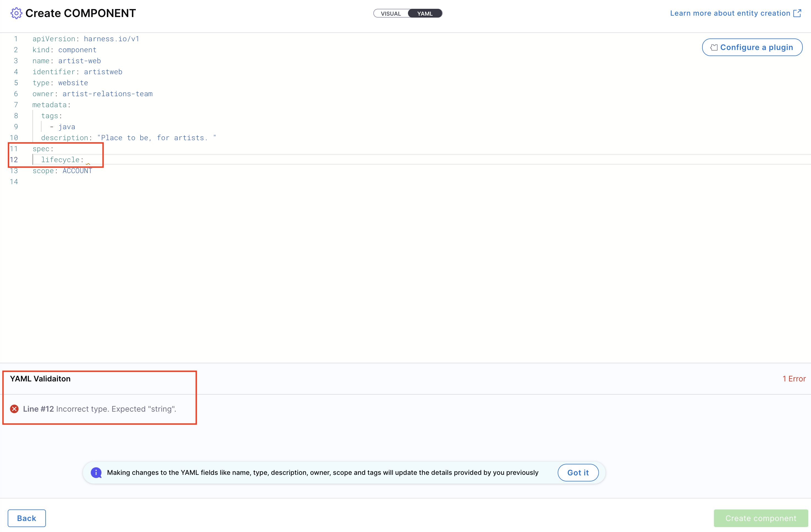Click the gear icon beside Create COMPONENT
The width and height of the screenshot is (811, 532).
coord(16,13)
